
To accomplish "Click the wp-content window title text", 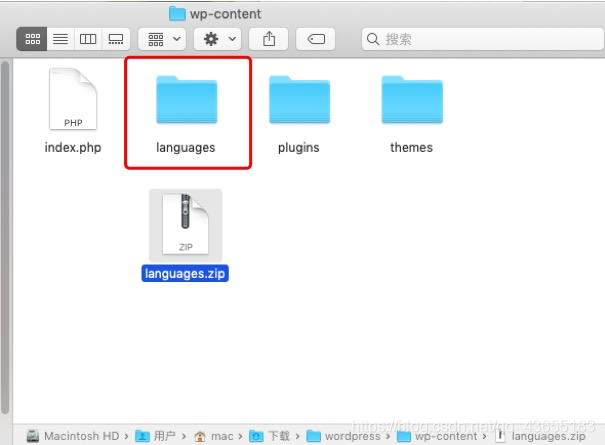I will tap(225, 14).
